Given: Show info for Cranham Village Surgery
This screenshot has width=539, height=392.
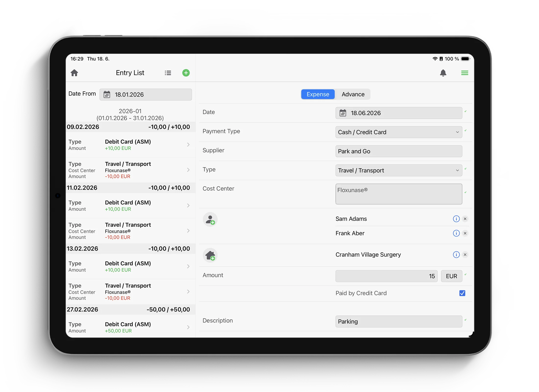Looking at the screenshot, I should [456, 255].
